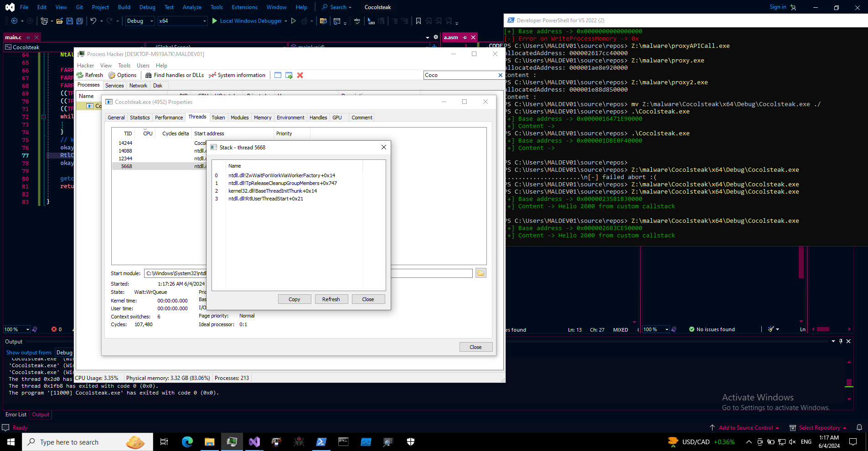Pin the a.asm tab
868x451 pixels.
tap(465, 37)
